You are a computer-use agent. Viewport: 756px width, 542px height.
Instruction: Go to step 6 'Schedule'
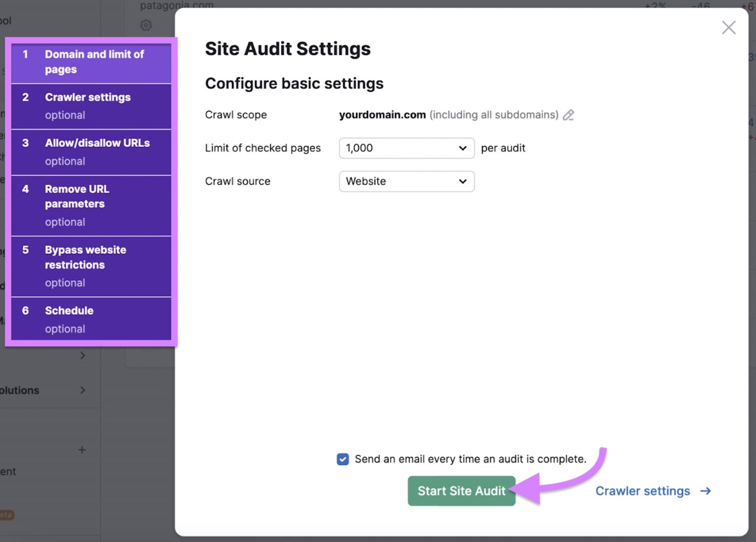pyautogui.click(x=91, y=319)
